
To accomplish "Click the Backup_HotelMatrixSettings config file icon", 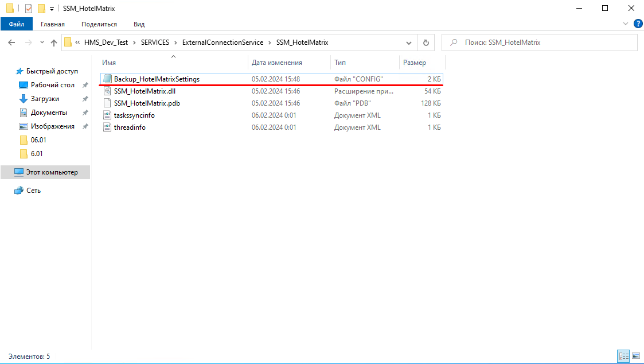I will tap(107, 79).
